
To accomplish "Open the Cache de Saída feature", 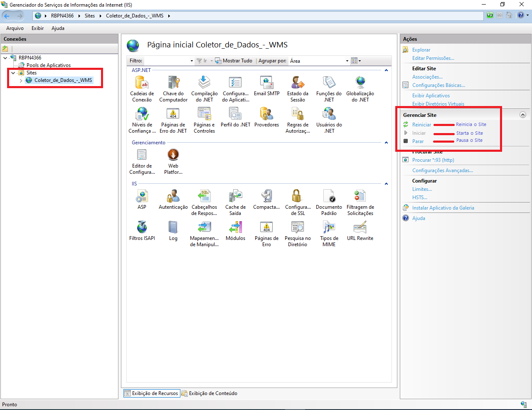I will pyautogui.click(x=236, y=203).
